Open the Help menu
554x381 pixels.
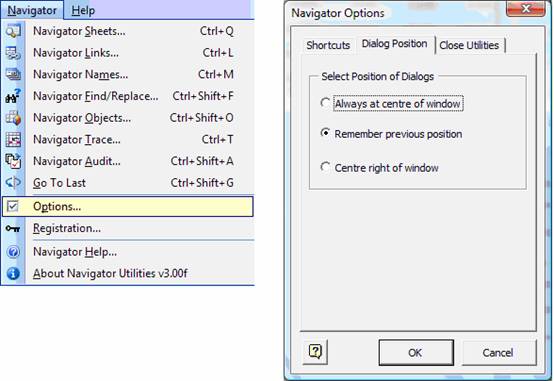click(x=83, y=10)
